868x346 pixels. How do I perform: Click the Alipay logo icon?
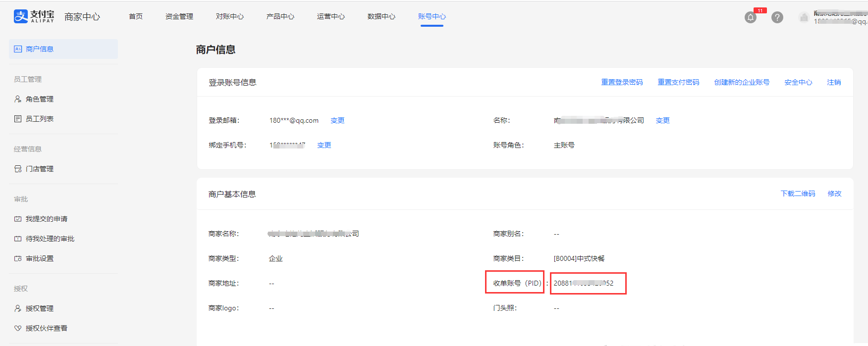click(x=21, y=16)
